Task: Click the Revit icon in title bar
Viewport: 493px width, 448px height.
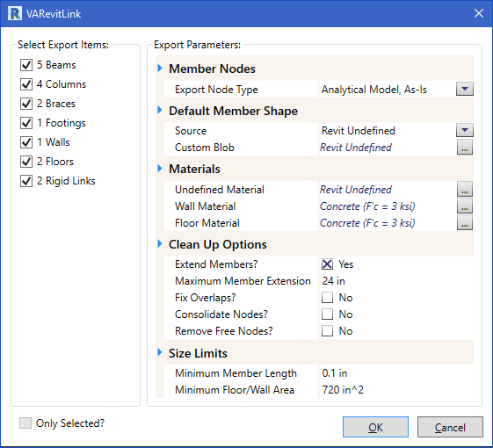Action: click(x=15, y=14)
